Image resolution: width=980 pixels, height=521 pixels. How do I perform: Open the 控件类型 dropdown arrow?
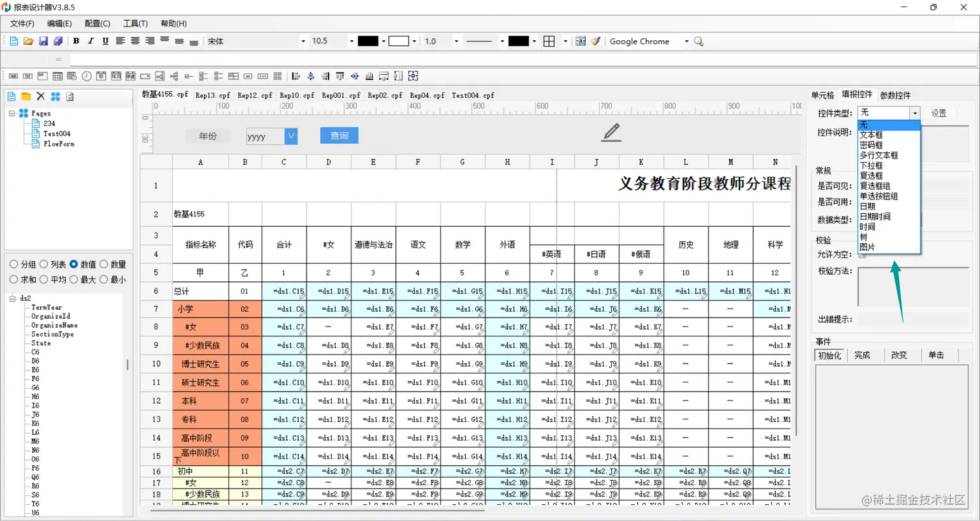point(915,113)
